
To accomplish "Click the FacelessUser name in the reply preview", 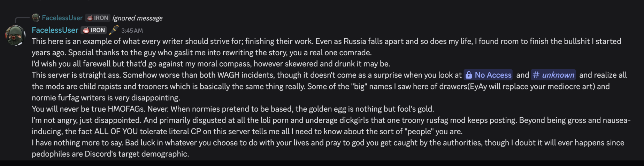I will 62,18.
